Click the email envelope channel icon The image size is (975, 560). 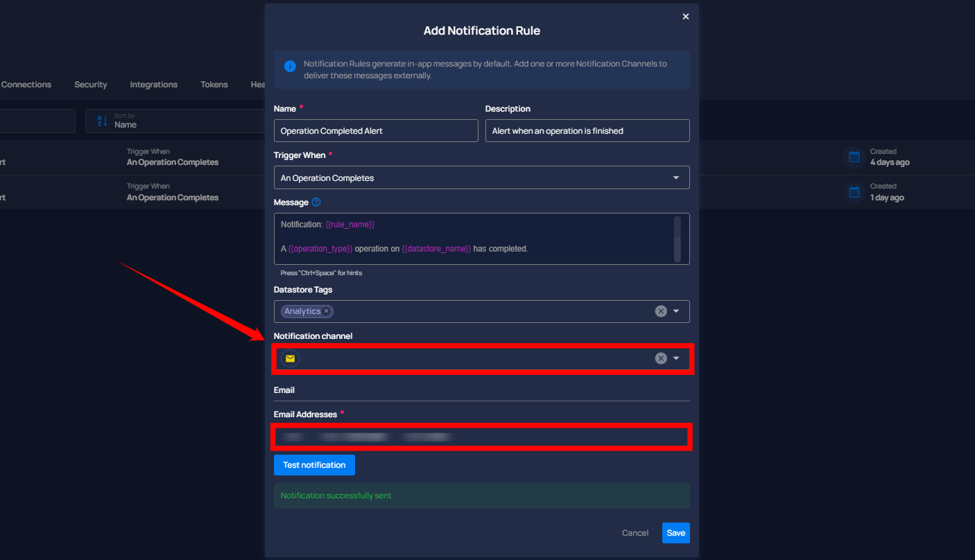point(290,358)
